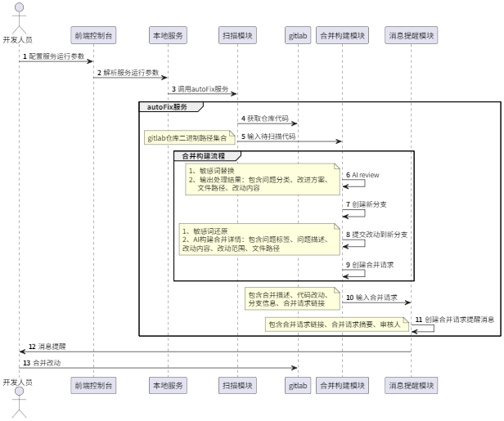Screen dimensions: 504x421
Task: Click the bottom 消息提醒模块 participant box
Action: (x=411, y=383)
